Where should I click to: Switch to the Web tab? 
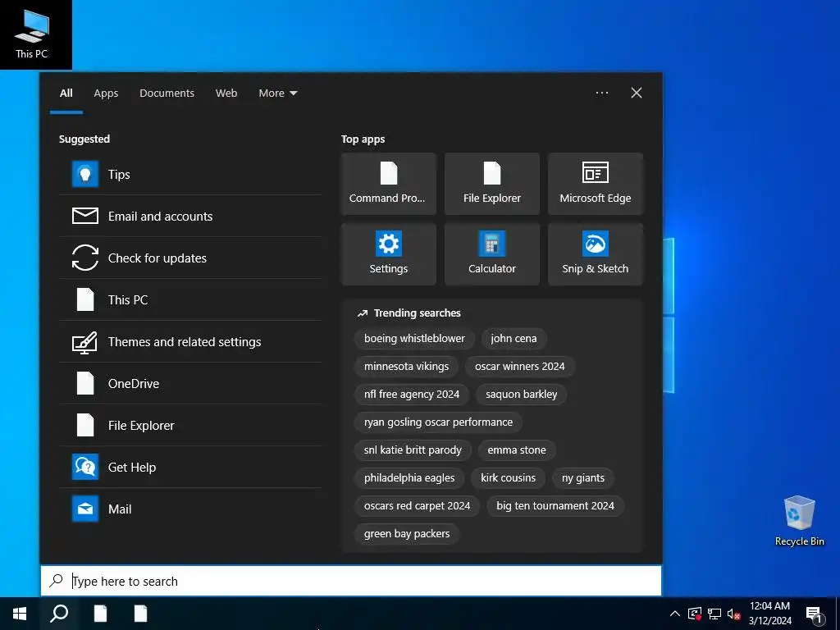tap(226, 94)
